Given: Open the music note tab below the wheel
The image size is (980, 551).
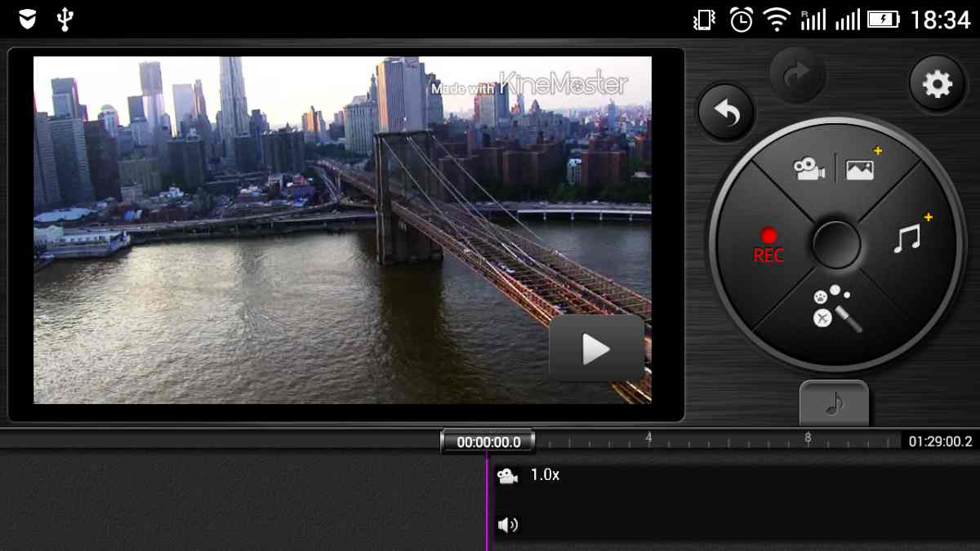Looking at the screenshot, I should coord(834,402).
